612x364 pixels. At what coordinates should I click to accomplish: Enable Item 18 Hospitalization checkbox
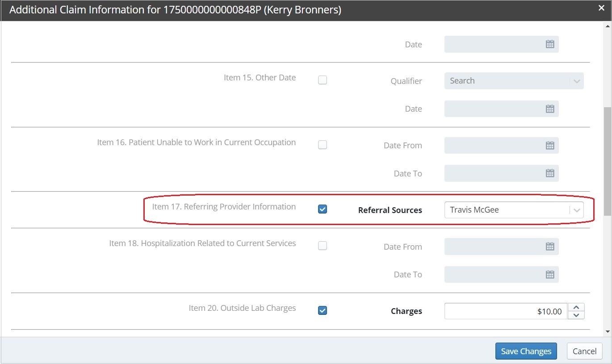323,246
